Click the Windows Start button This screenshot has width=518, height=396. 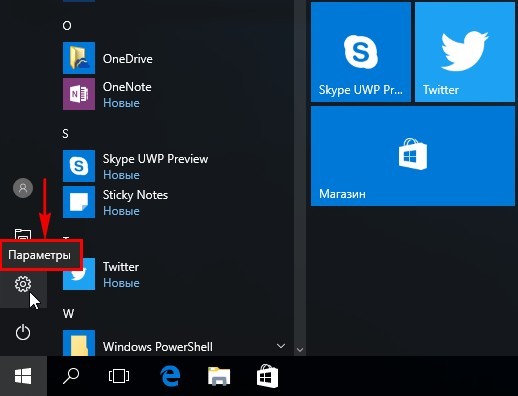(x=23, y=376)
